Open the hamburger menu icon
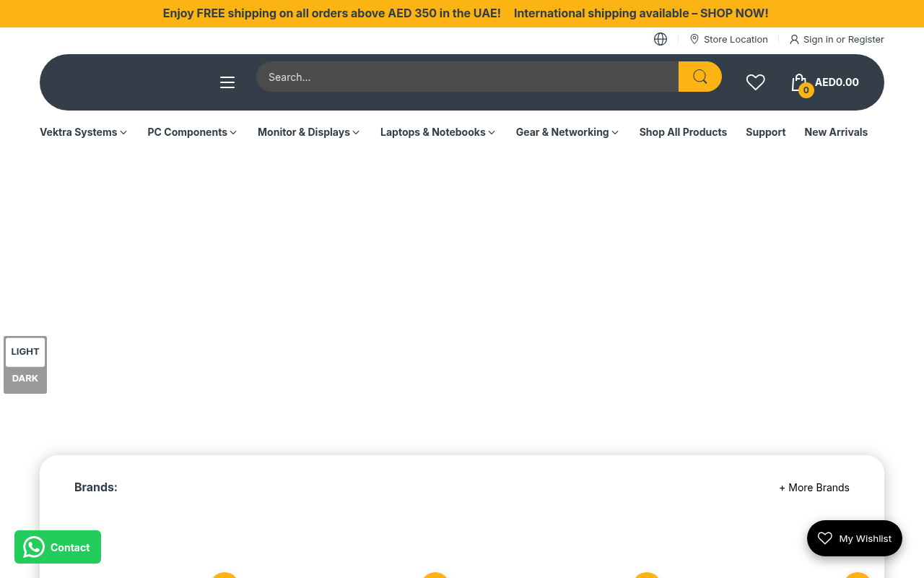 [x=227, y=82]
